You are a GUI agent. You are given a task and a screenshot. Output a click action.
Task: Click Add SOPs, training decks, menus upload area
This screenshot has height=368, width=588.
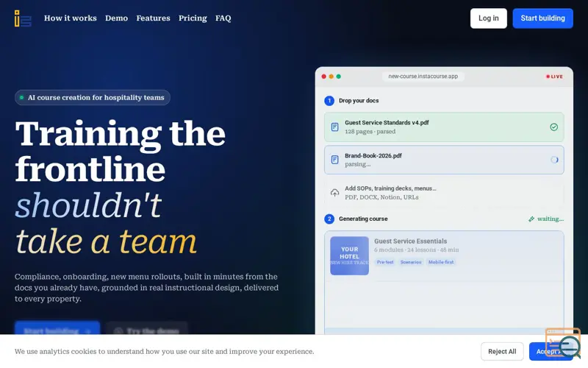coord(444,193)
